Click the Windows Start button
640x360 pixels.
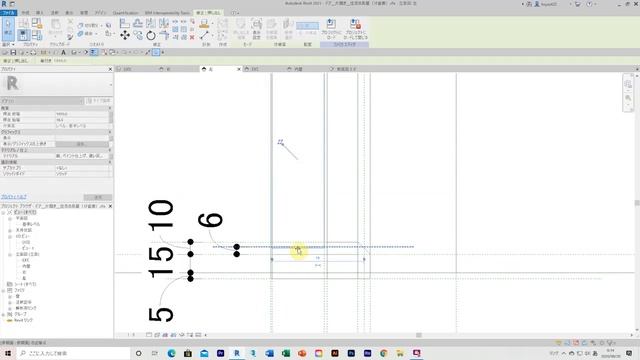(8, 353)
